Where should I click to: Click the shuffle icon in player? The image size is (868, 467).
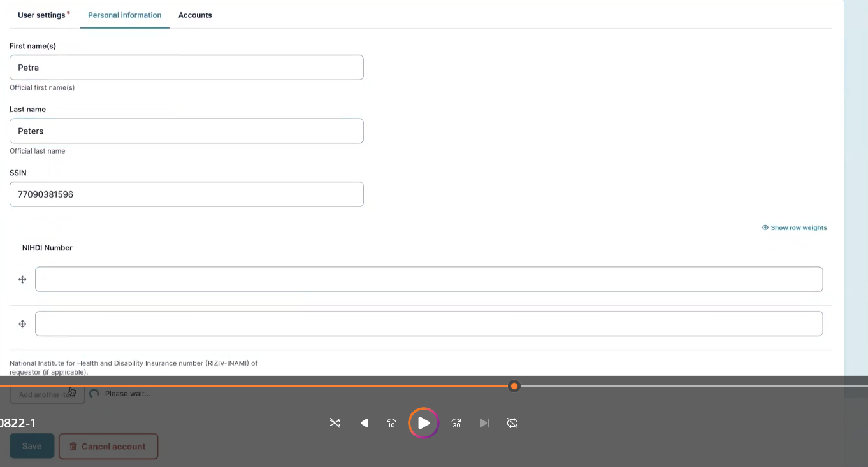335,423
